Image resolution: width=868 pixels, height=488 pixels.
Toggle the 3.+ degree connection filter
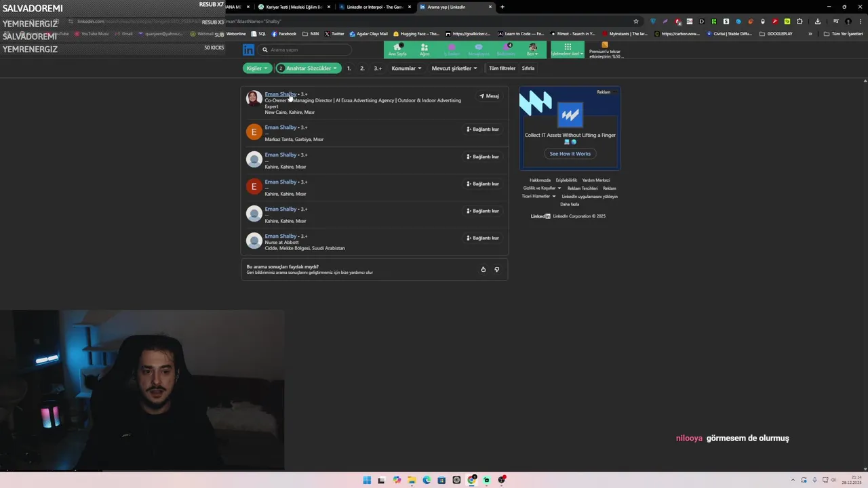[x=378, y=68]
